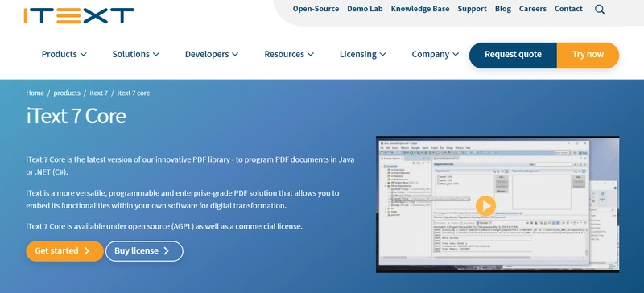The height and width of the screenshot is (293, 644).
Task: Visit the Support page
Action: [x=473, y=9]
